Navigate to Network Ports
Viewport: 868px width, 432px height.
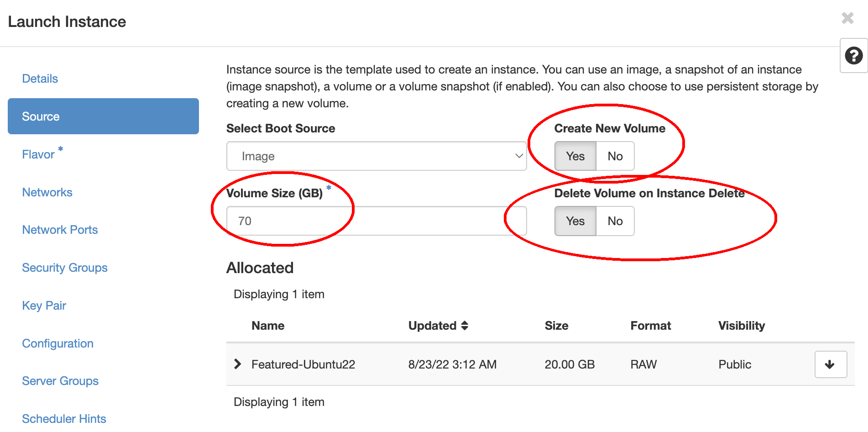point(60,230)
